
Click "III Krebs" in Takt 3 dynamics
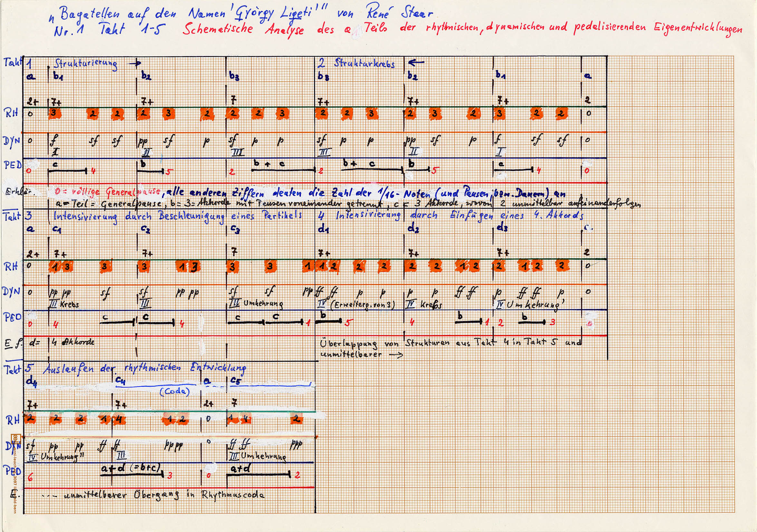64,304
